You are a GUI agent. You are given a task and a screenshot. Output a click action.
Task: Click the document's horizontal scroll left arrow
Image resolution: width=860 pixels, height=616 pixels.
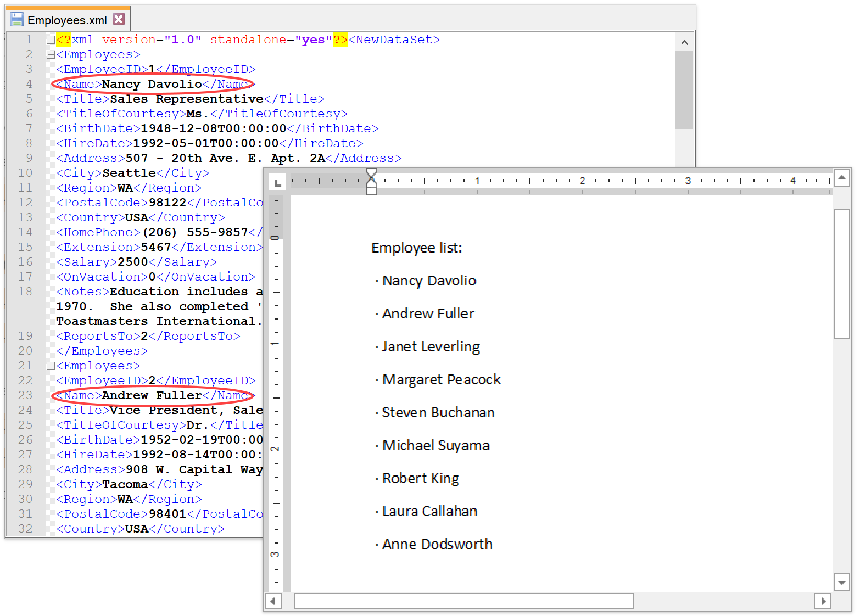point(273,601)
